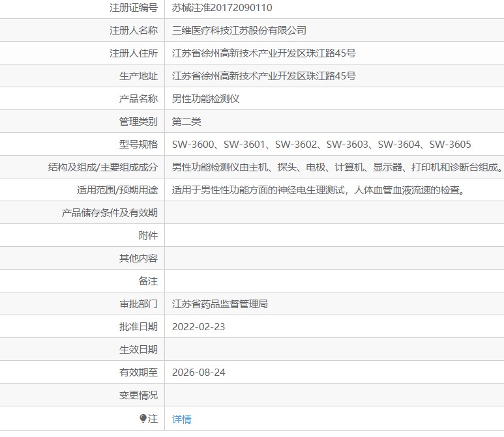Click the 批准日期 label

click(x=138, y=327)
